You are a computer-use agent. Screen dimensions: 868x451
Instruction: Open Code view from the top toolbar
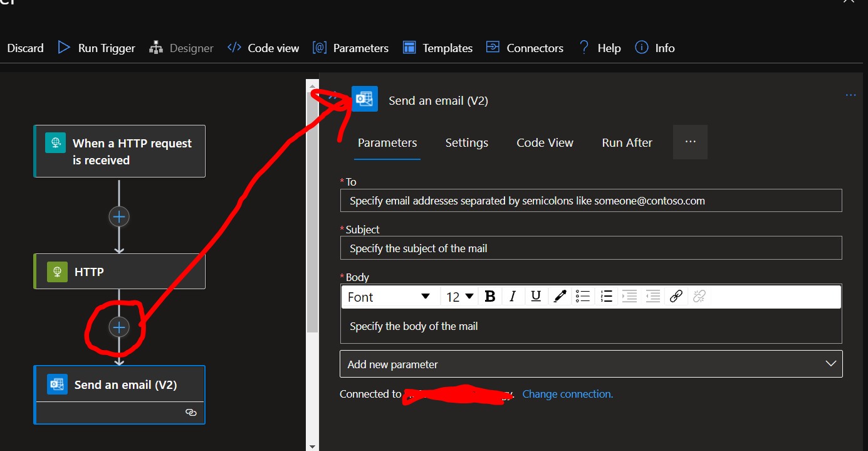pos(263,48)
